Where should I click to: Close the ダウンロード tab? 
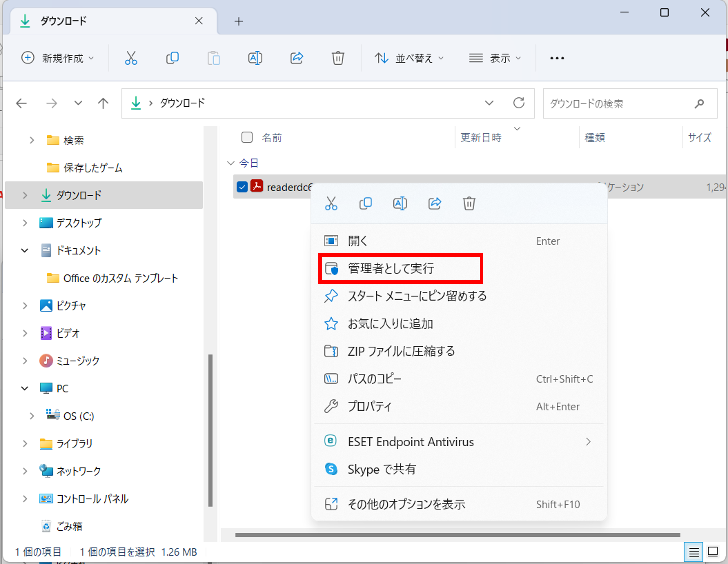point(199,21)
